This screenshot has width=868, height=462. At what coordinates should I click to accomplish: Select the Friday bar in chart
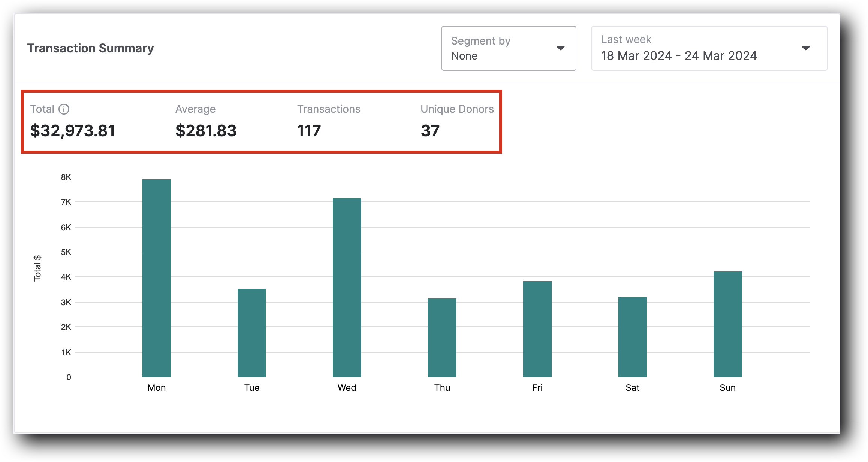click(x=537, y=329)
